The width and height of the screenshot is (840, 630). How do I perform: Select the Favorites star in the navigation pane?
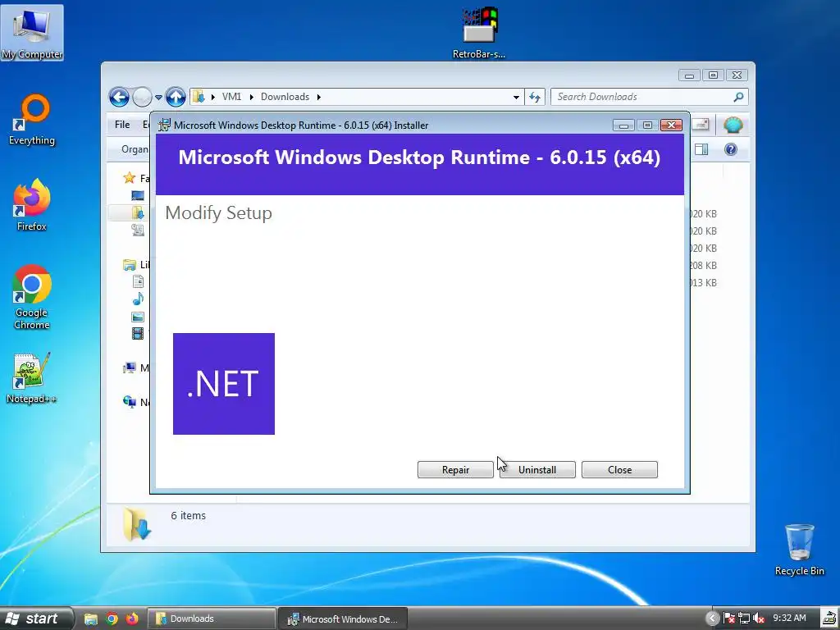129,178
